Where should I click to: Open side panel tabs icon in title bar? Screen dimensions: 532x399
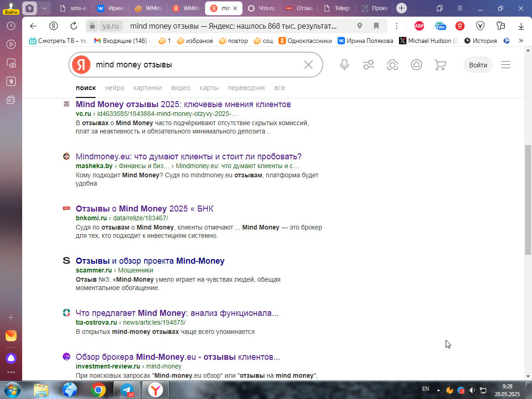[x=439, y=8]
